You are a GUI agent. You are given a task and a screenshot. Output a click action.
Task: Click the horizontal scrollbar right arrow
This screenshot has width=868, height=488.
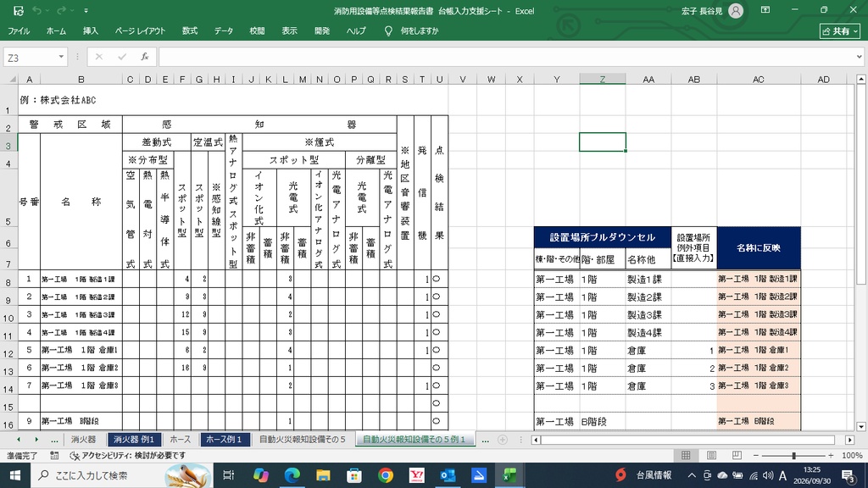[849, 440]
